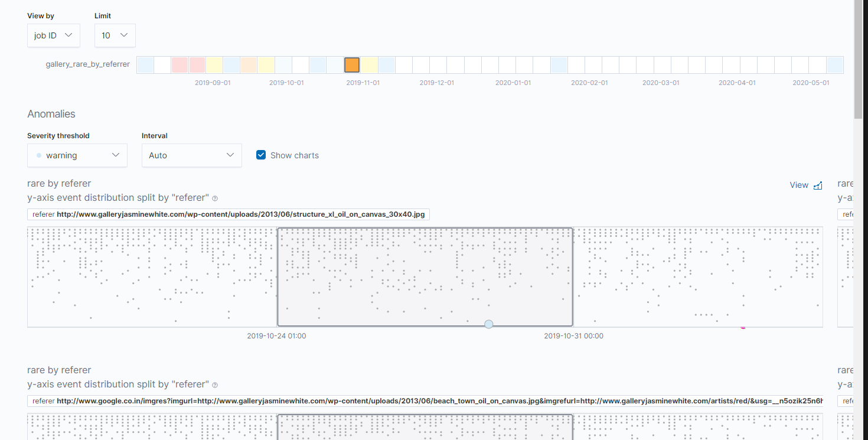Click the 2019-12-01 swimlane date label

pyautogui.click(x=437, y=83)
